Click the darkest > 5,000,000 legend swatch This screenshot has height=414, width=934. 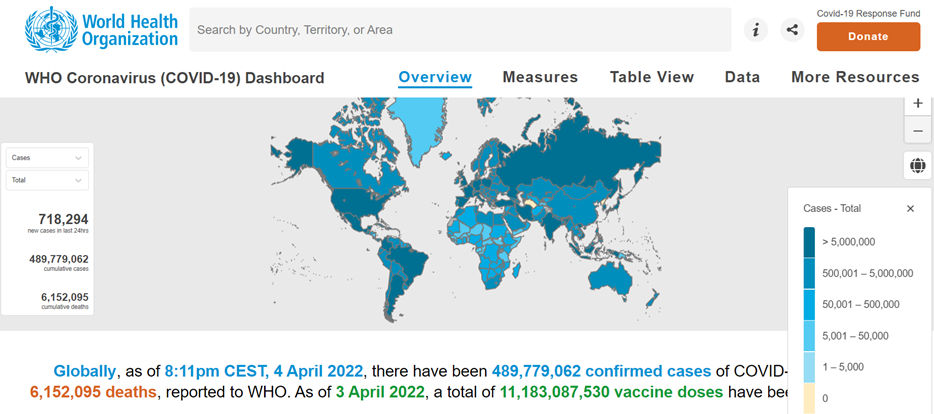pyautogui.click(x=808, y=241)
